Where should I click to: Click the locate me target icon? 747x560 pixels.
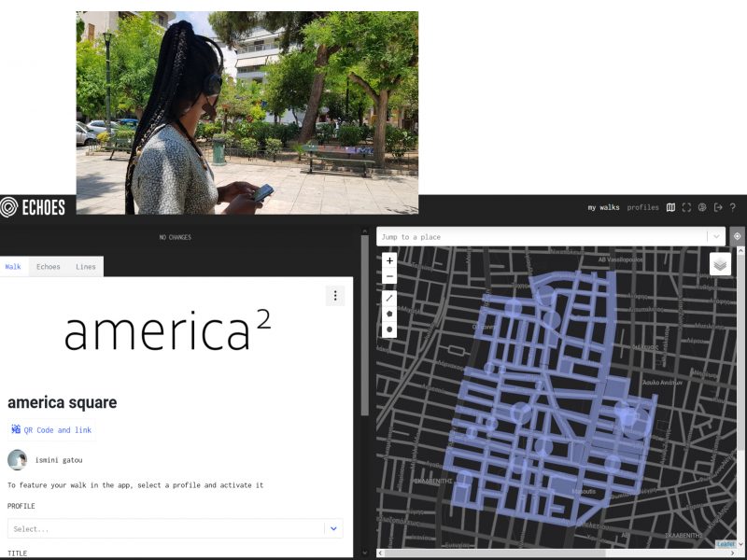tap(737, 236)
